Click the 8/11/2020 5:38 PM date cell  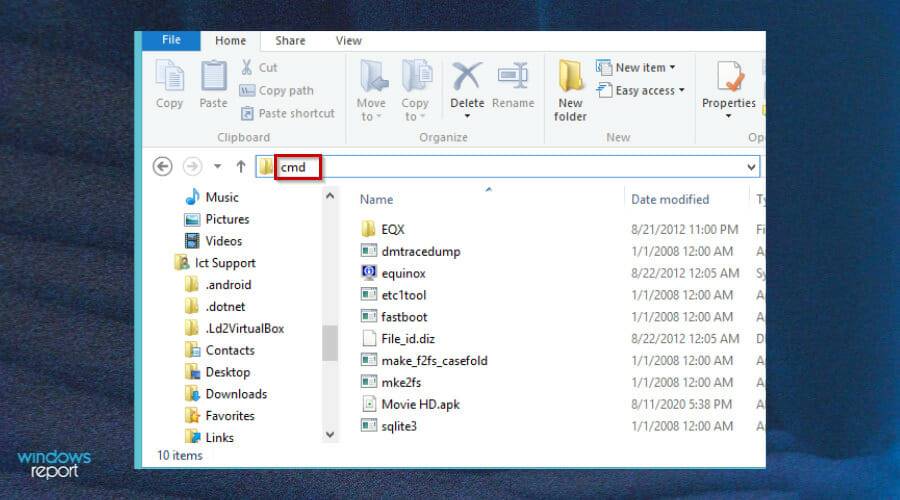pos(681,404)
